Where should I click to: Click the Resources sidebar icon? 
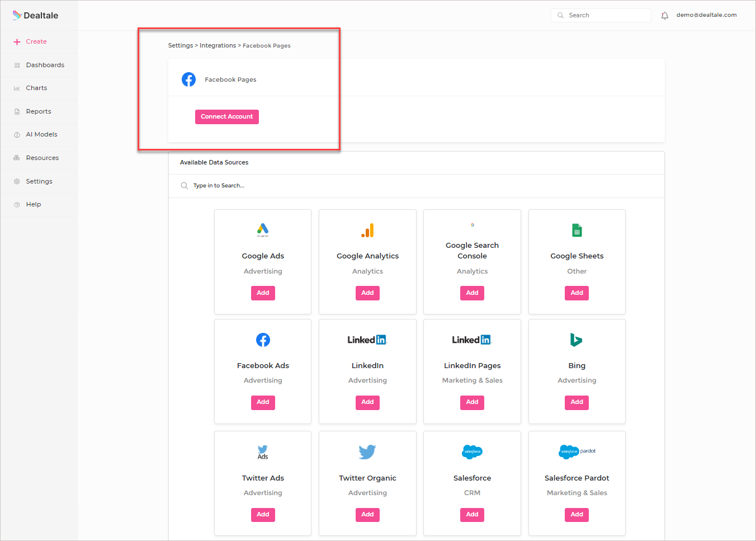(17, 158)
